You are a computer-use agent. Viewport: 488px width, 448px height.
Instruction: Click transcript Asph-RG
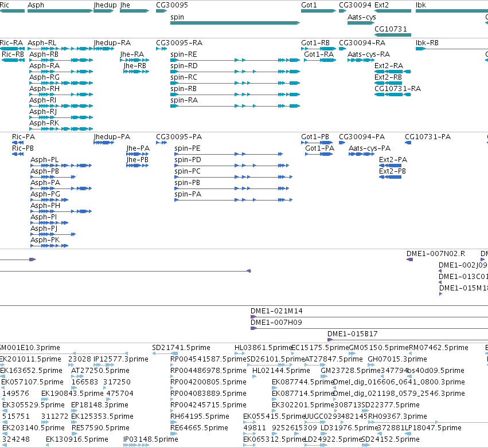(61, 83)
